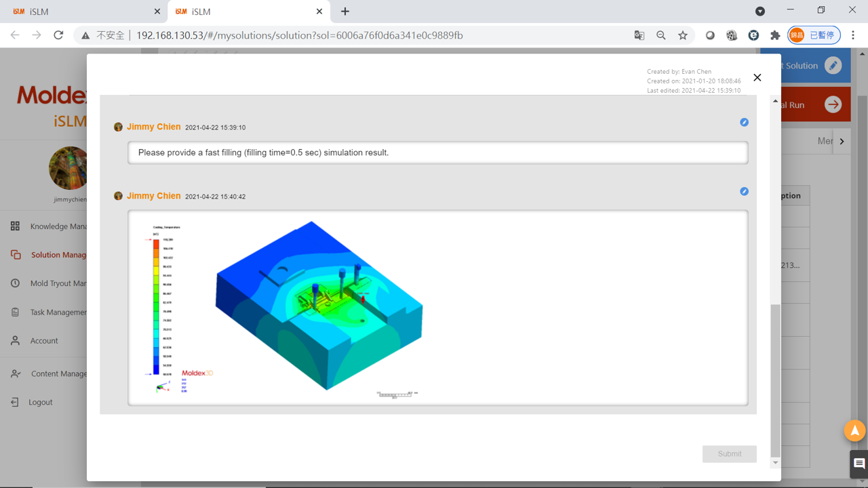The width and height of the screenshot is (868, 488).
Task: Click the round grey extension icon
Action: tap(710, 35)
